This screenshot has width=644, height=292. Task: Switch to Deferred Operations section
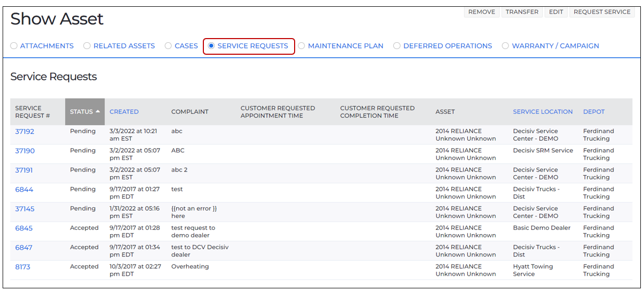click(x=443, y=46)
